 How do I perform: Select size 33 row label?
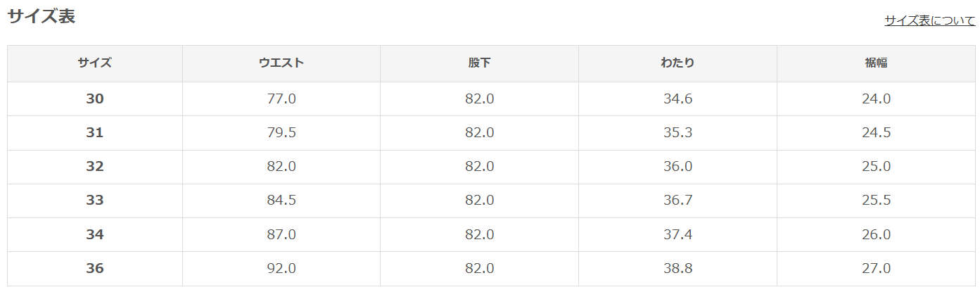tap(95, 201)
